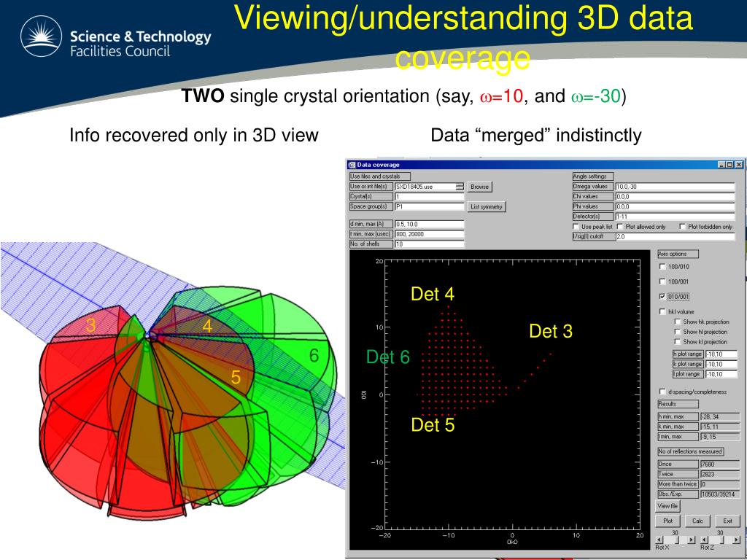
Task: Click the Rot Z slider thumb
Action: [x=720, y=540]
